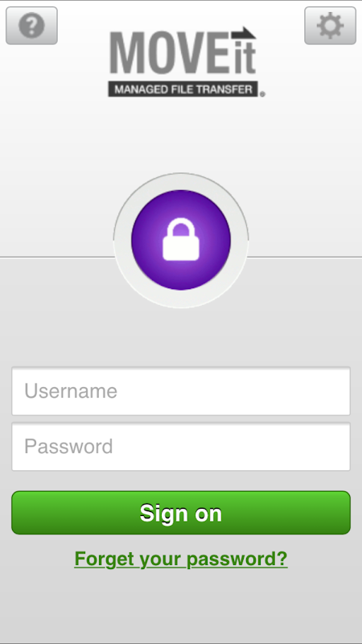Click the MOVEit logo text
Image resolution: width=362 pixels, height=644 pixels.
(x=183, y=52)
